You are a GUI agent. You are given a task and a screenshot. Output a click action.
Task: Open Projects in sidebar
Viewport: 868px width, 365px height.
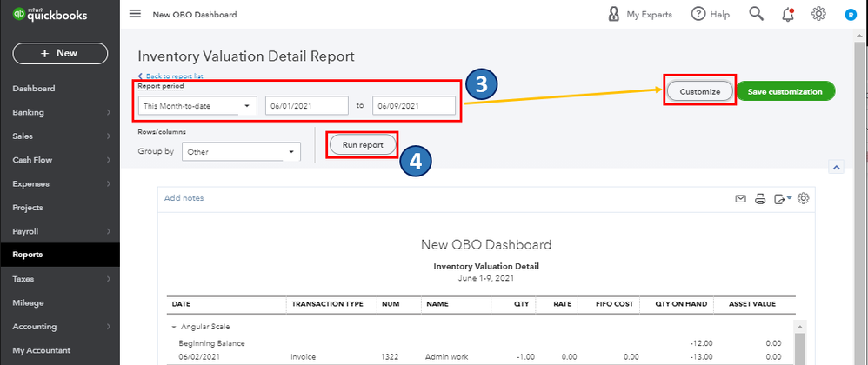pos(28,208)
